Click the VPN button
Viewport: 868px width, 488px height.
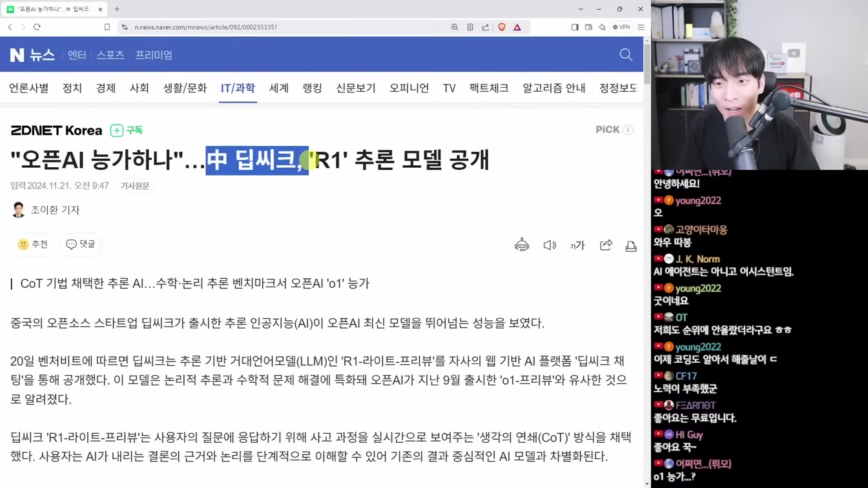pos(621,27)
